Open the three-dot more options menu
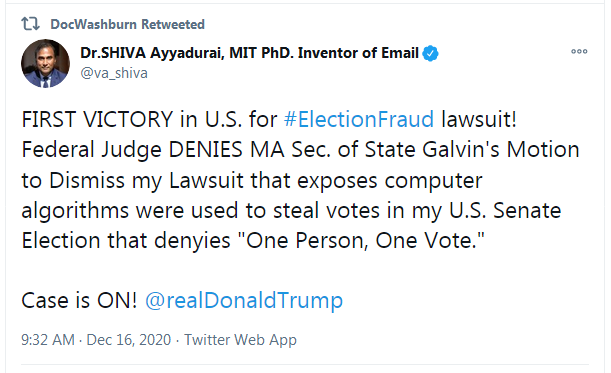Image resolution: width=611 pixels, height=373 pixels. [x=579, y=51]
